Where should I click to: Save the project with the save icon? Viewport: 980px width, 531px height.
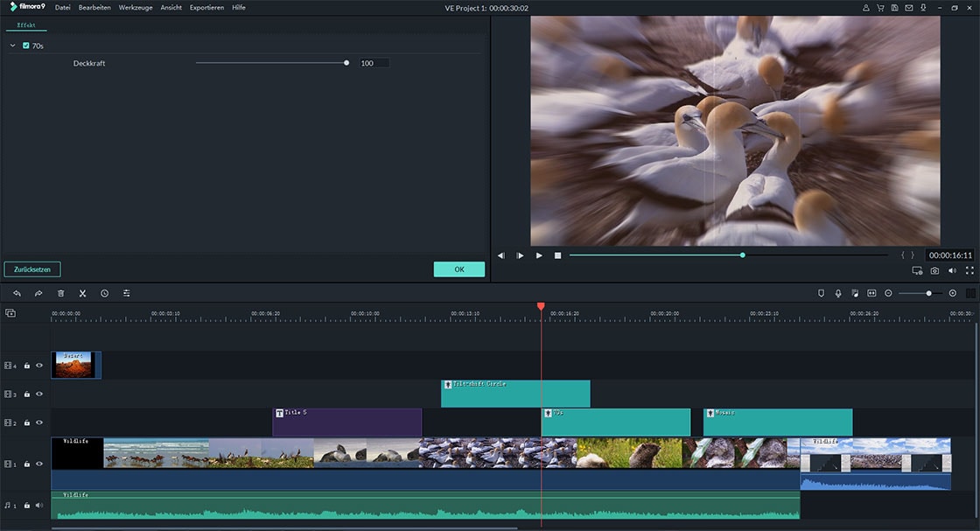pos(894,8)
